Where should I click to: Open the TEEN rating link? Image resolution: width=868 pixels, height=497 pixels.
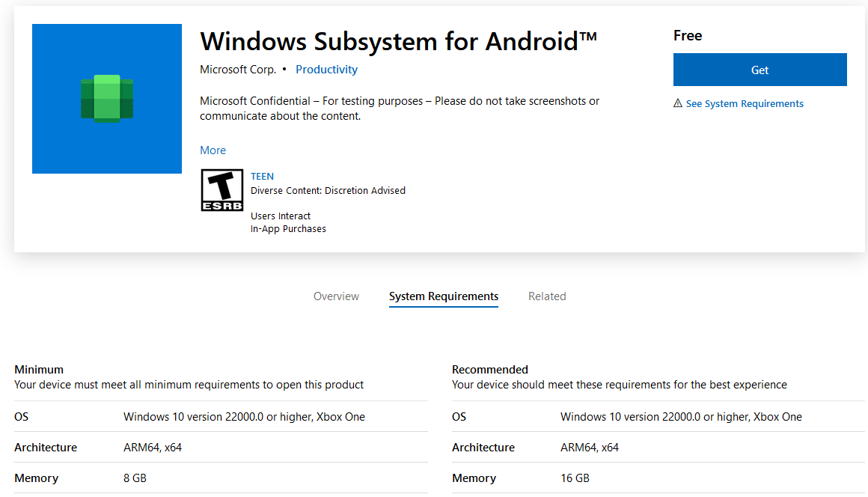(x=262, y=176)
